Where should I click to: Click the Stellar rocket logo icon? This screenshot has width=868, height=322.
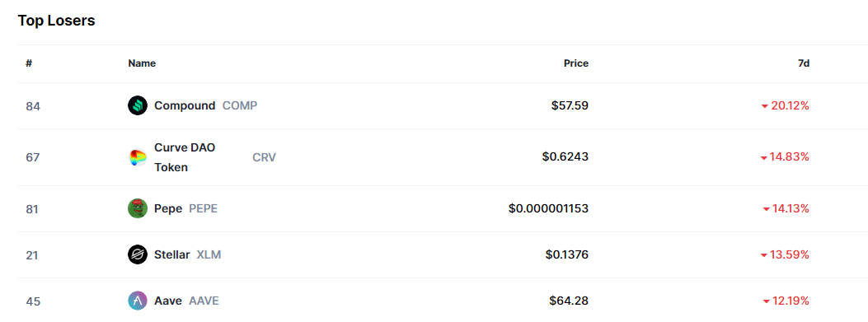pos(138,254)
